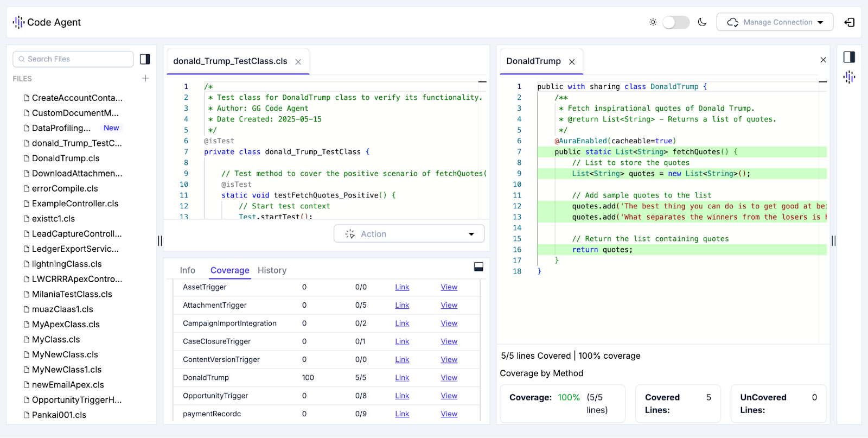Click the left pane splitter handle
The height and width of the screenshot is (438, 868).
click(160, 240)
